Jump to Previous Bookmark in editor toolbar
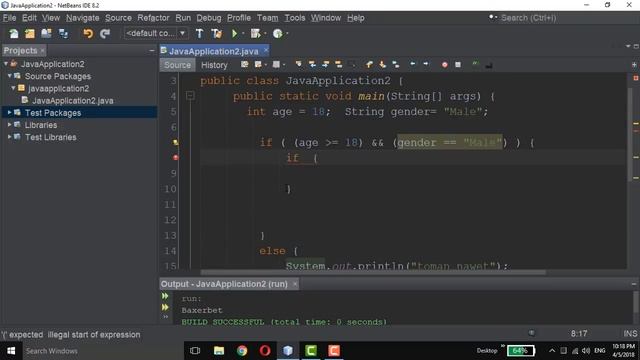 [369, 64]
